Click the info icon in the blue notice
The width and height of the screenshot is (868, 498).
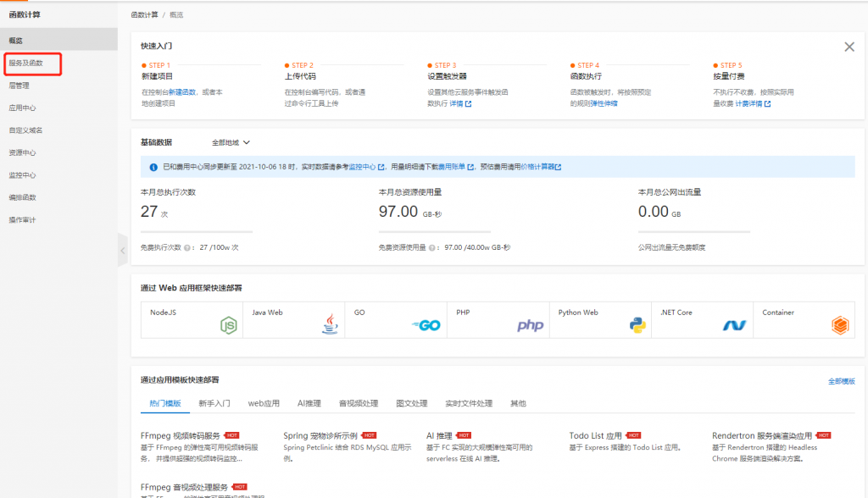coord(153,167)
